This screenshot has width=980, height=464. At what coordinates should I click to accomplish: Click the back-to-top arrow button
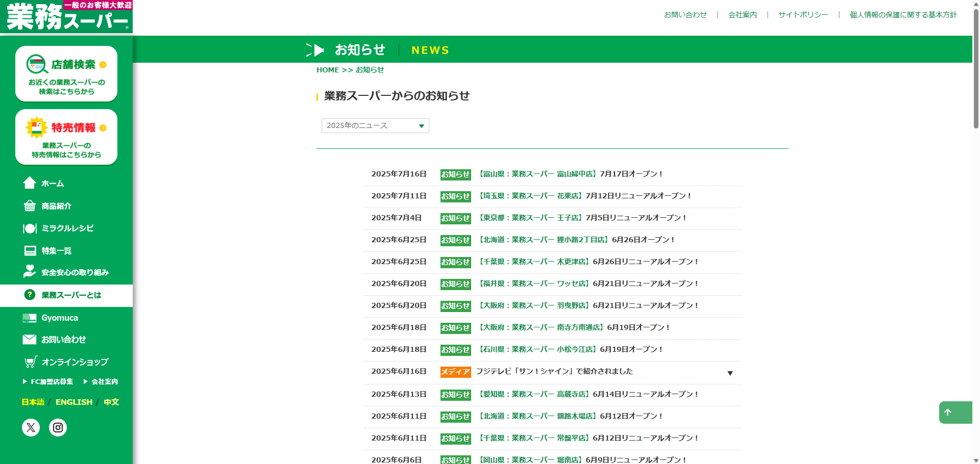(955, 413)
